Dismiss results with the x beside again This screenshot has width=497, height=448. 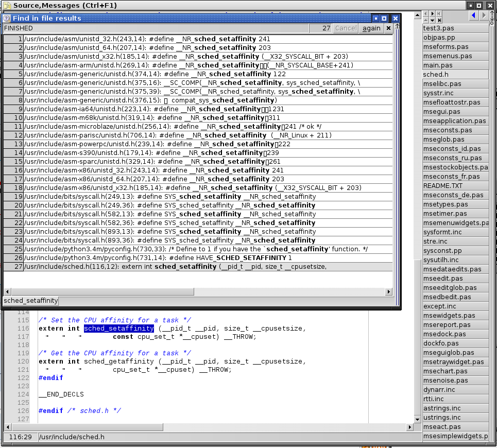pyautogui.click(x=389, y=28)
